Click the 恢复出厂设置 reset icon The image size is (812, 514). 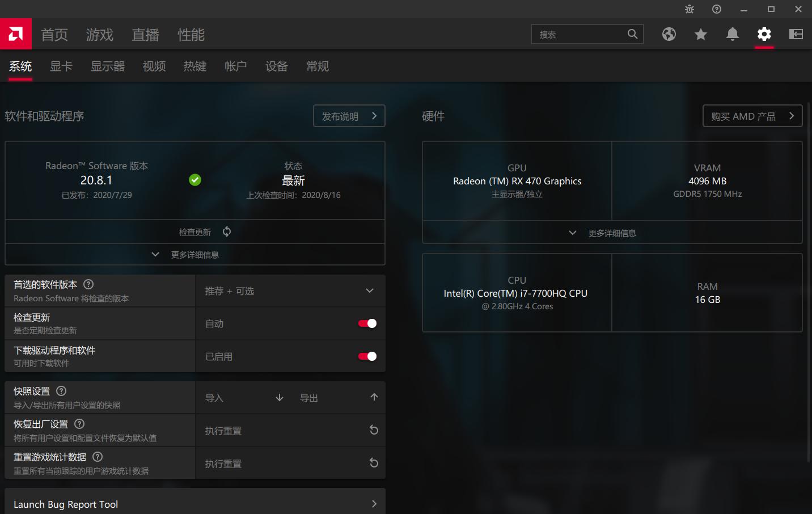coord(374,430)
